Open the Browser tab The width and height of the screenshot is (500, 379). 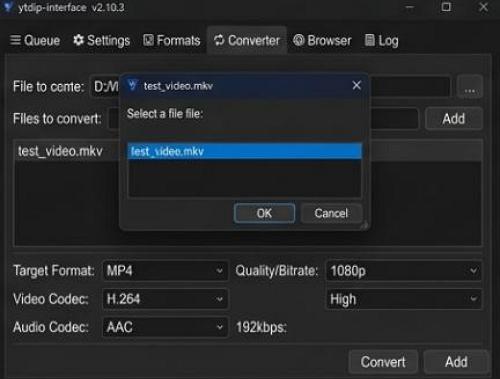coord(322,41)
